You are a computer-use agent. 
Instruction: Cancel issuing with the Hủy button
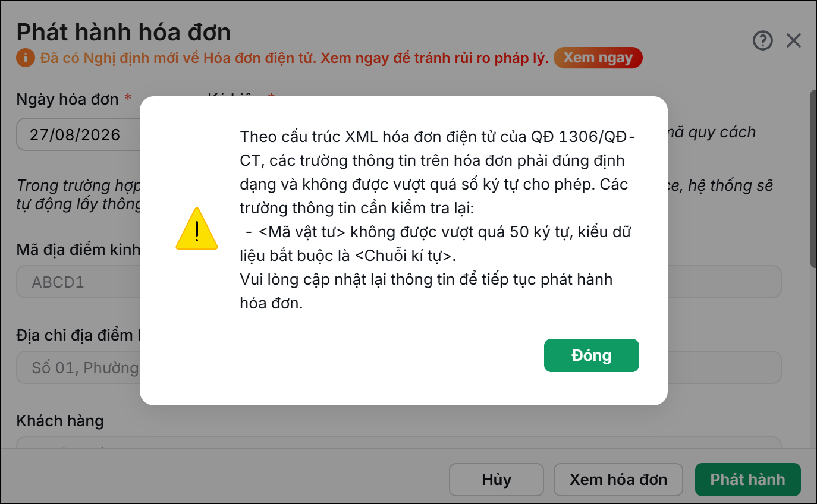pyautogui.click(x=497, y=480)
